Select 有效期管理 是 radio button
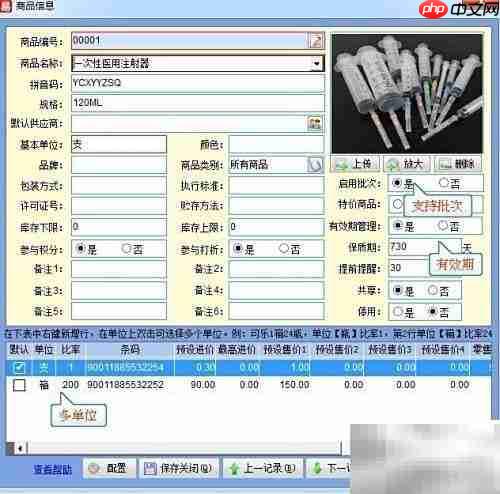Image resolution: width=500 pixels, height=494 pixels. point(397,226)
